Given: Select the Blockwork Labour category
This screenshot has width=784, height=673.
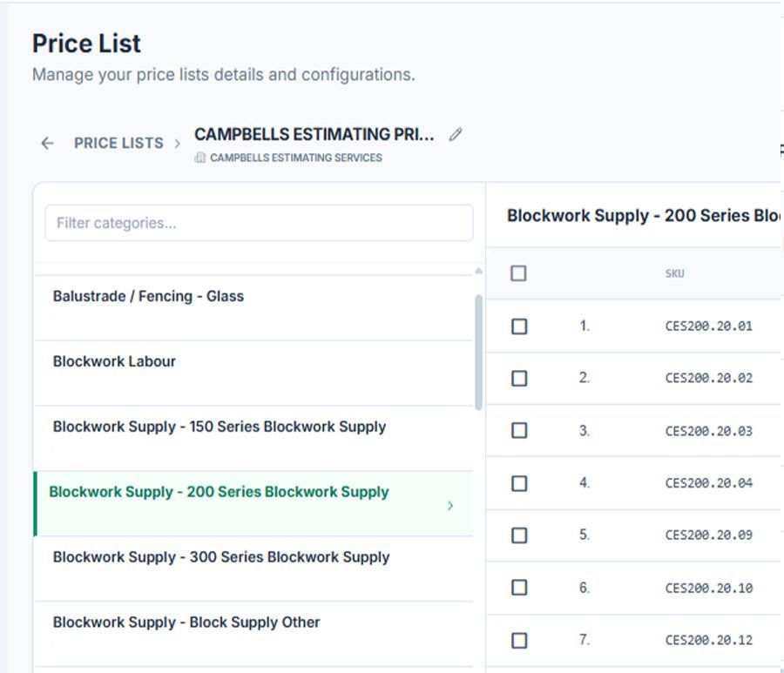Looking at the screenshot, I should (x=253, y=374).
